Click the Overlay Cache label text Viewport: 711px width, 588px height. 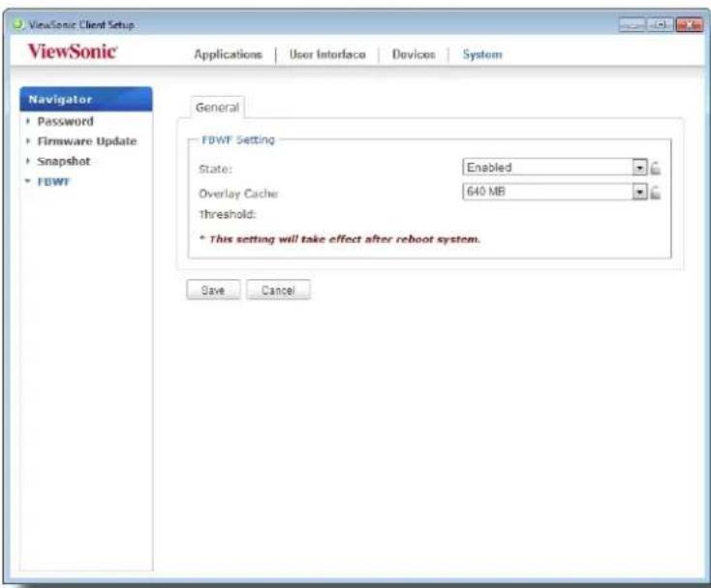pos(238,194)
